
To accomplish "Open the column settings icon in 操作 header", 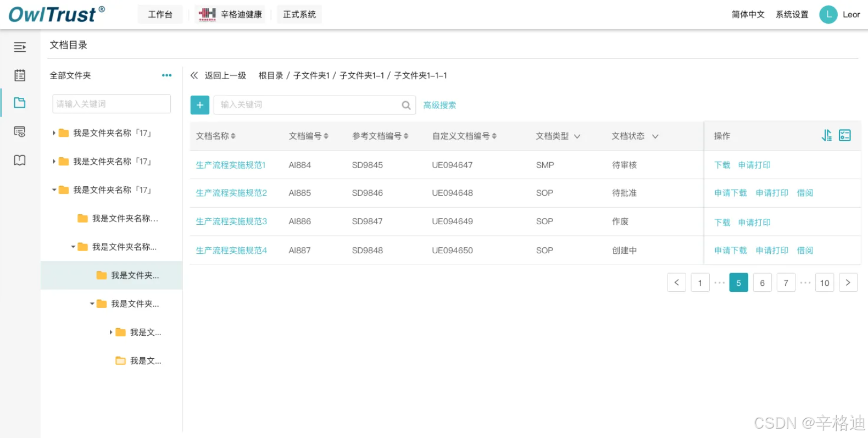I will 845,135.
